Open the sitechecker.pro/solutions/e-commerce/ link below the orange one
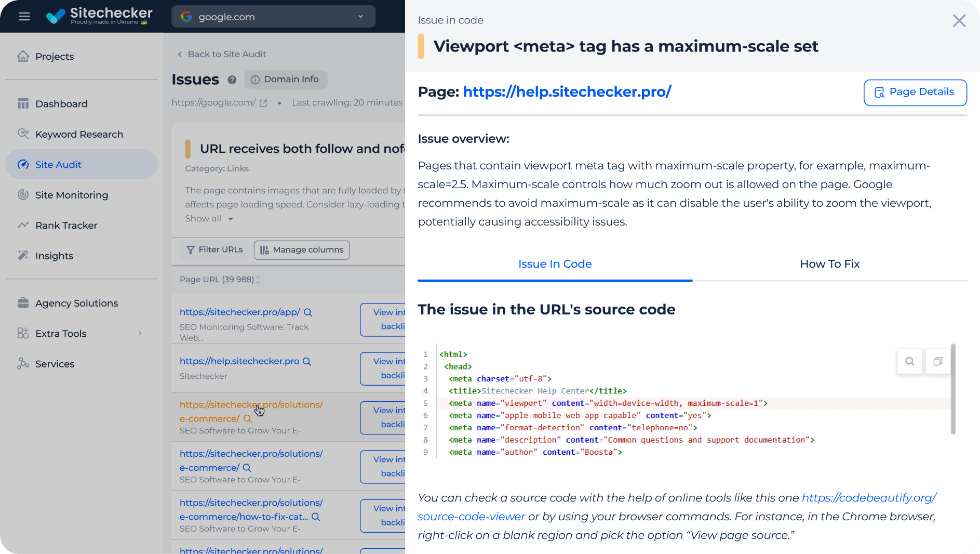This screenshot has height=554, width=980. [x=251, y=460]
